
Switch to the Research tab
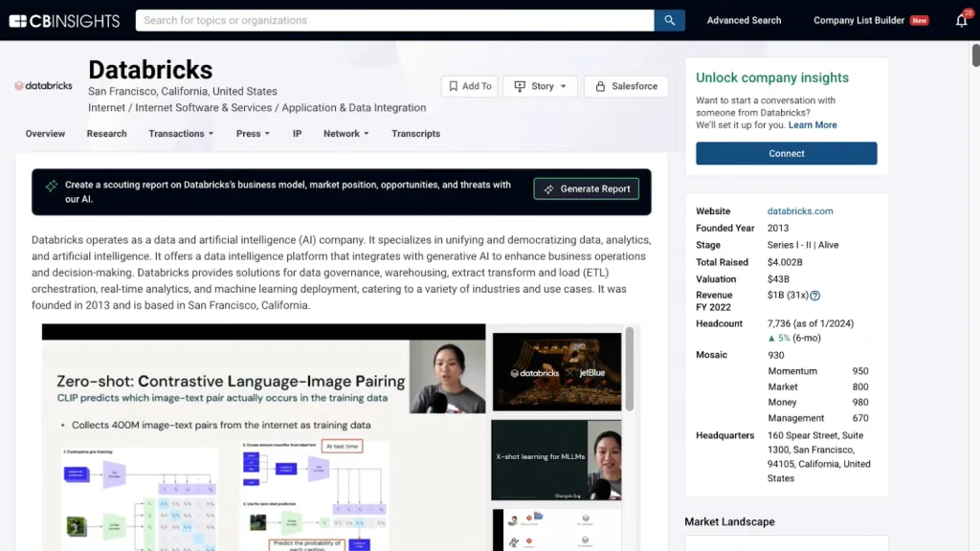click(x=106, y=134)
